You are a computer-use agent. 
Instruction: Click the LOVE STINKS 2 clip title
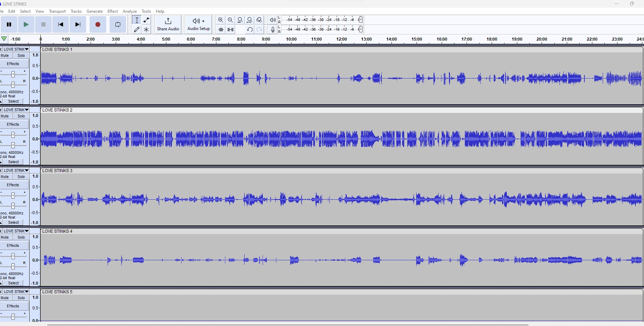[x=58, y=110]
